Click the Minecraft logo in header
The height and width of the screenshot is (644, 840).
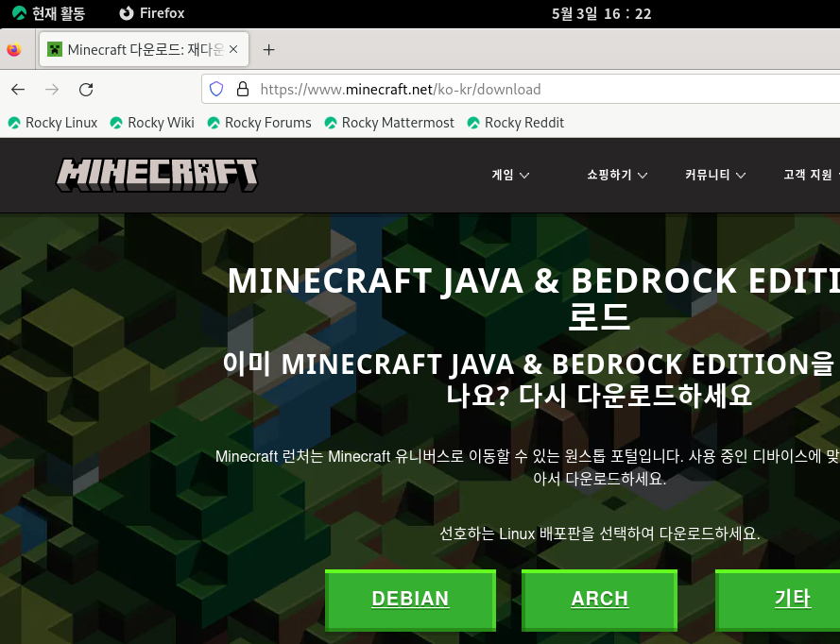(157, 175)
